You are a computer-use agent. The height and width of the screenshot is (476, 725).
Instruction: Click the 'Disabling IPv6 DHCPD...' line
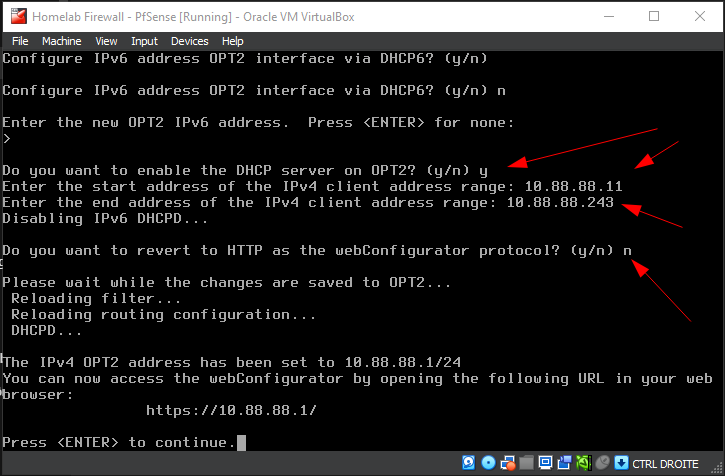105,218
